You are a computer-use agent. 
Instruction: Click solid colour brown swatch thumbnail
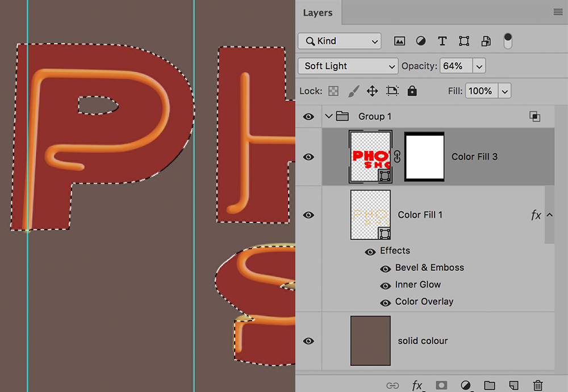(x=370, y=341)
